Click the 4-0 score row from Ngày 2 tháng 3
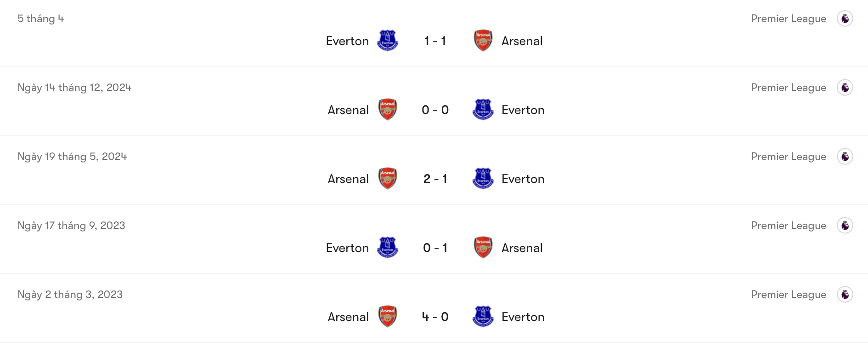 pos(435,316)
